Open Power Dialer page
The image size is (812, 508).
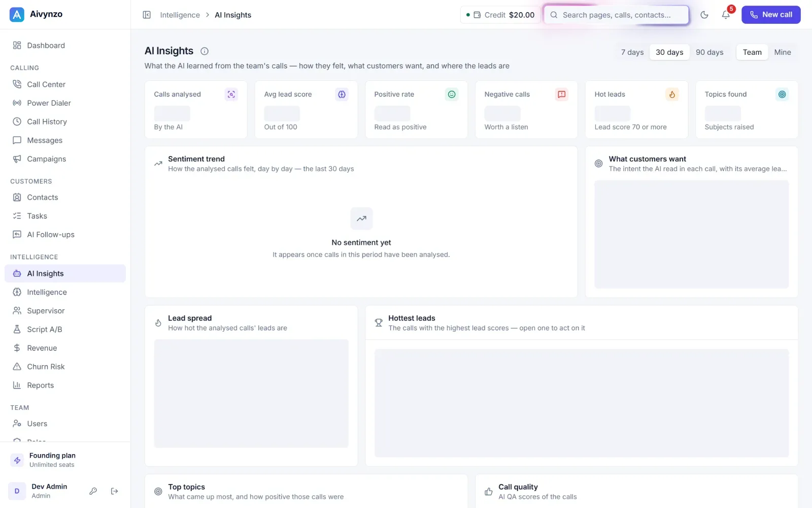65,103
